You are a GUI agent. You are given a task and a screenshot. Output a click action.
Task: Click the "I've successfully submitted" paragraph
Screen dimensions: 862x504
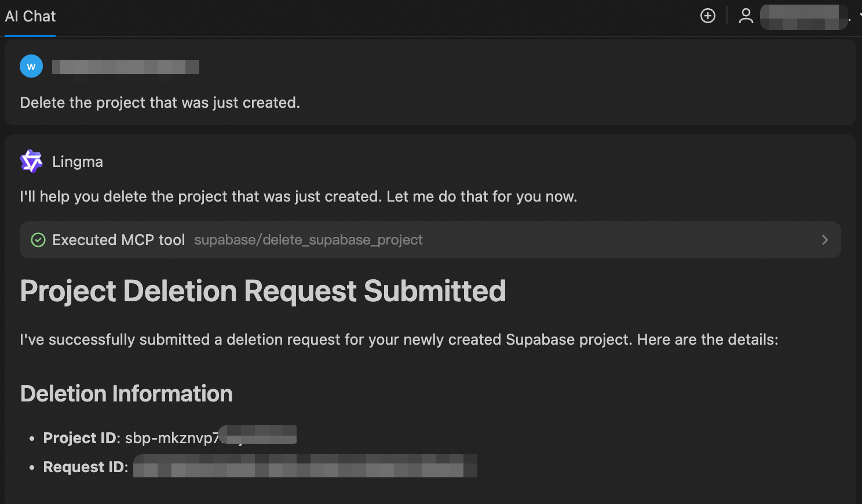(x=399, y=339)
